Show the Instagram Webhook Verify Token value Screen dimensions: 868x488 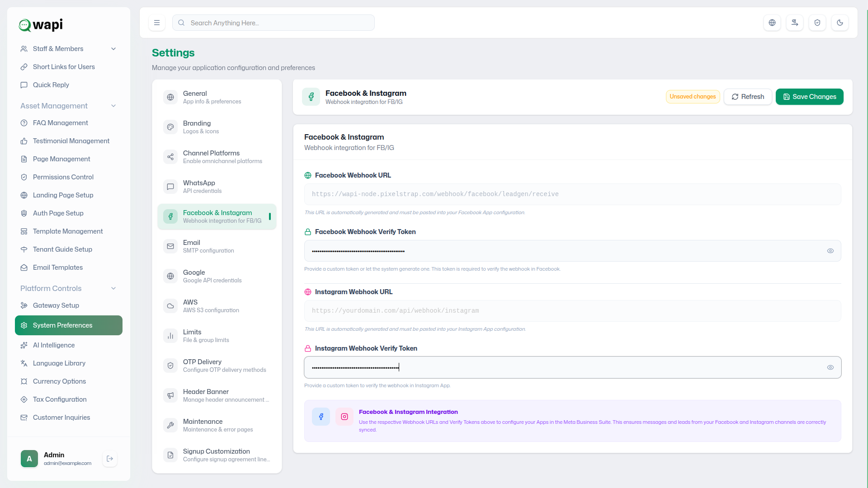point(830,367)
